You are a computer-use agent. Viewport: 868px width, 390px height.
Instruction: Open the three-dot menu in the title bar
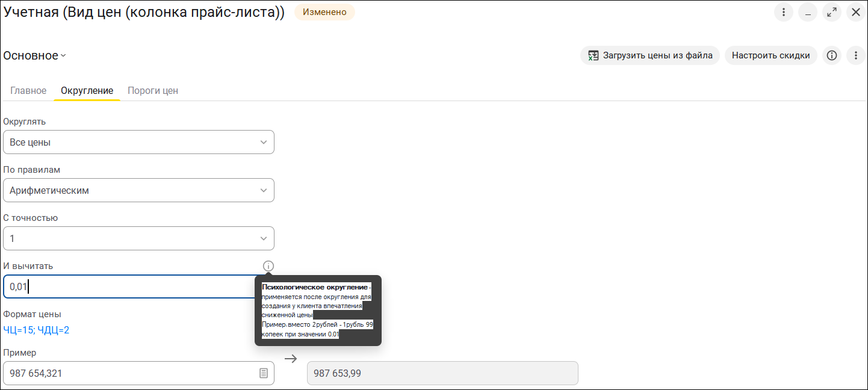point(784,12)
